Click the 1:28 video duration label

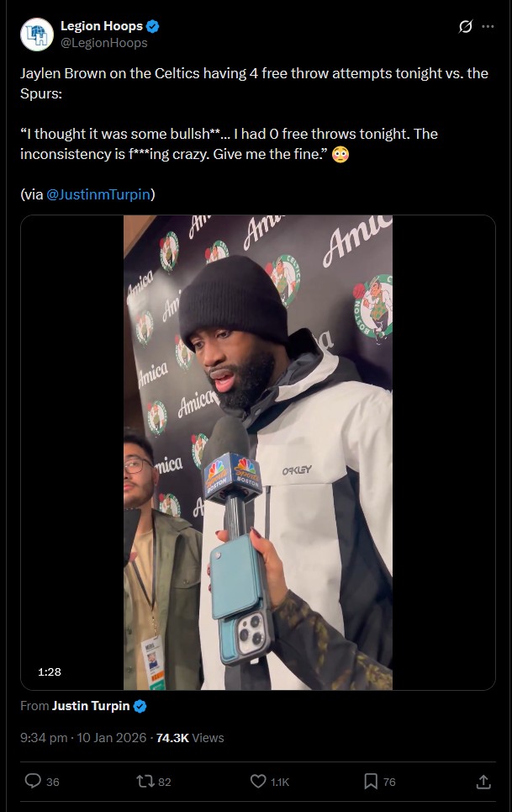point(50,671)
